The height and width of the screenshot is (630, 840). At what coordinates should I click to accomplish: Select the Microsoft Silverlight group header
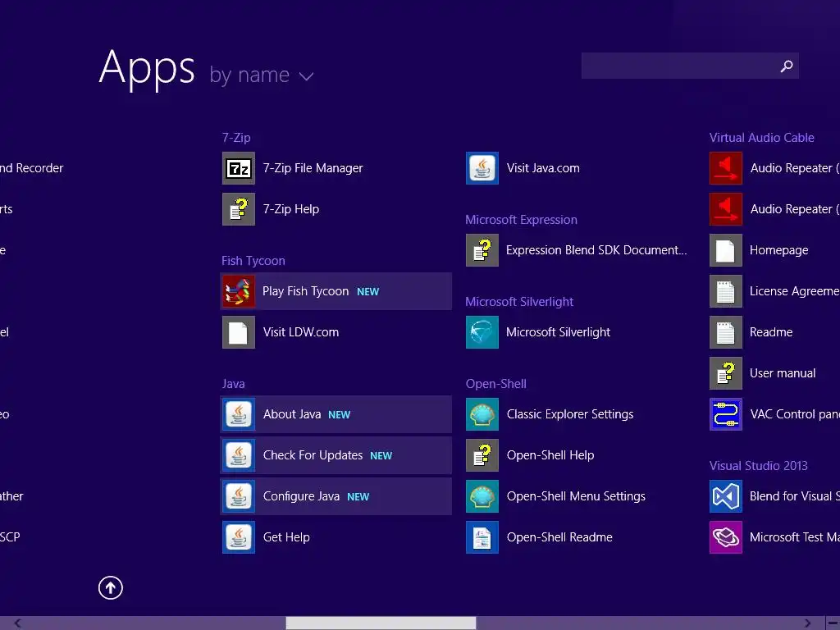tap(519, 302)
